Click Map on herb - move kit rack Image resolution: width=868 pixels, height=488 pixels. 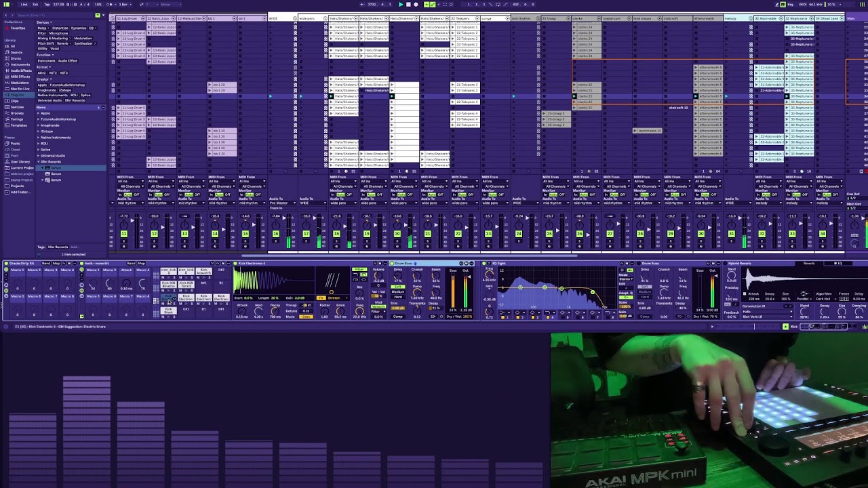pos(142,263)
